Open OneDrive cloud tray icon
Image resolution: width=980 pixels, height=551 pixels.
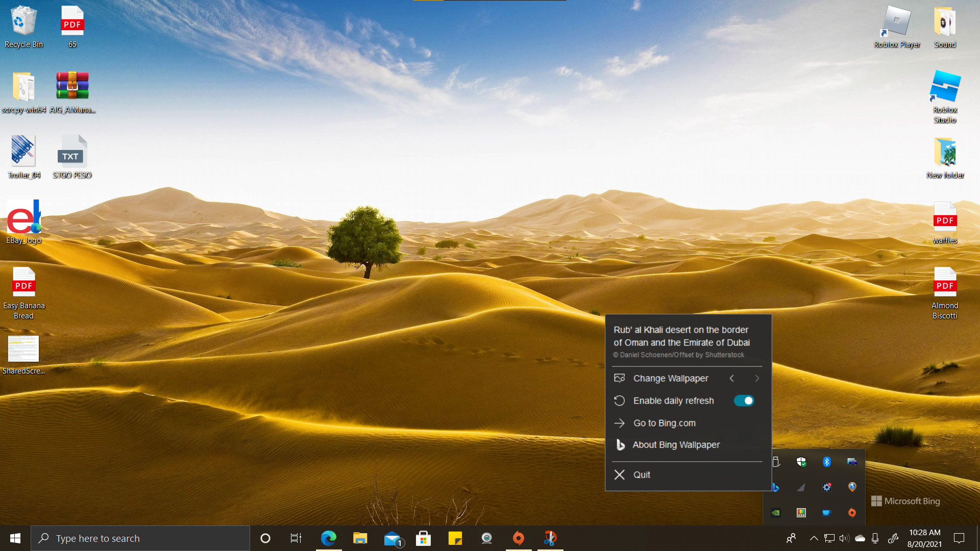click(x=860, y=538)
